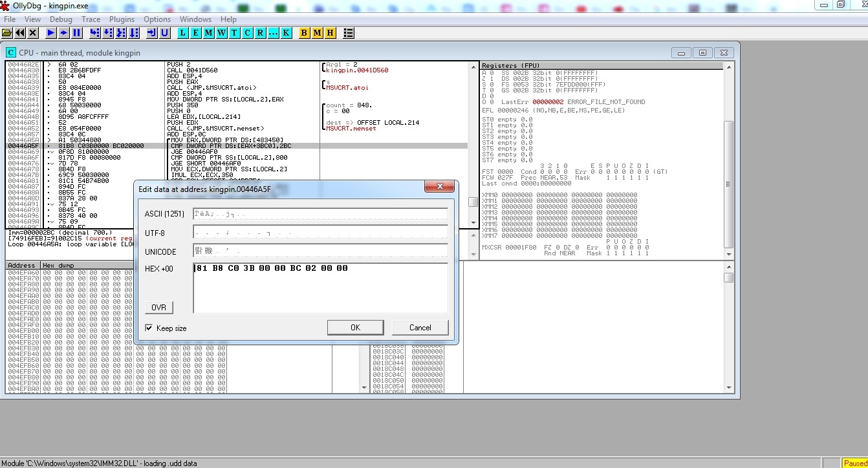Open the File menu
The height and width of the screenshot is (468, 868).
10,19
